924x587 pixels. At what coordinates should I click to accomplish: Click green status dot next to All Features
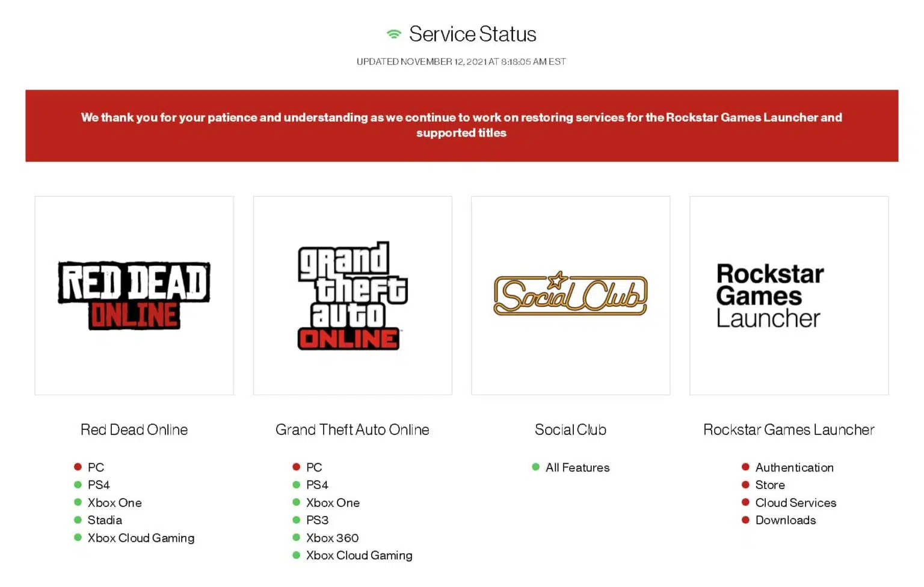pyautogui.click(x=535, y=467)
